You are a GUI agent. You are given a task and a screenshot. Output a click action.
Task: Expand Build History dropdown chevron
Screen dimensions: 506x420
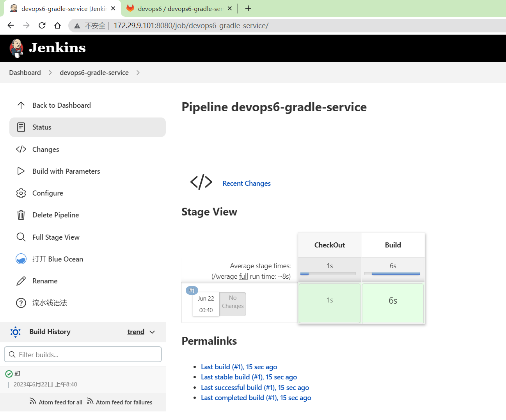pos(152,332)
